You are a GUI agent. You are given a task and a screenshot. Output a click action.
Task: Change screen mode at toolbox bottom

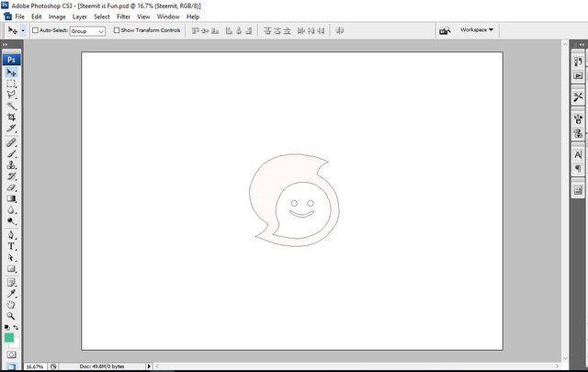tap(11, 366)
